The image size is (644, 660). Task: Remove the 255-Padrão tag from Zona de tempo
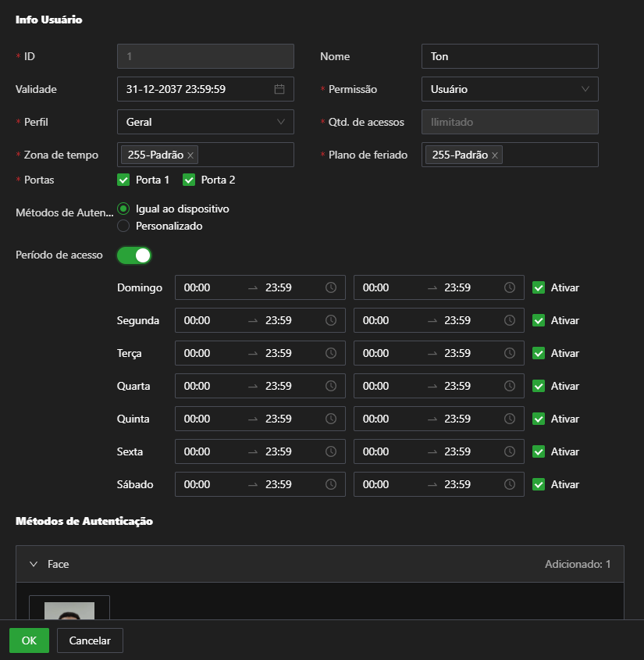[x=189, y=155]
